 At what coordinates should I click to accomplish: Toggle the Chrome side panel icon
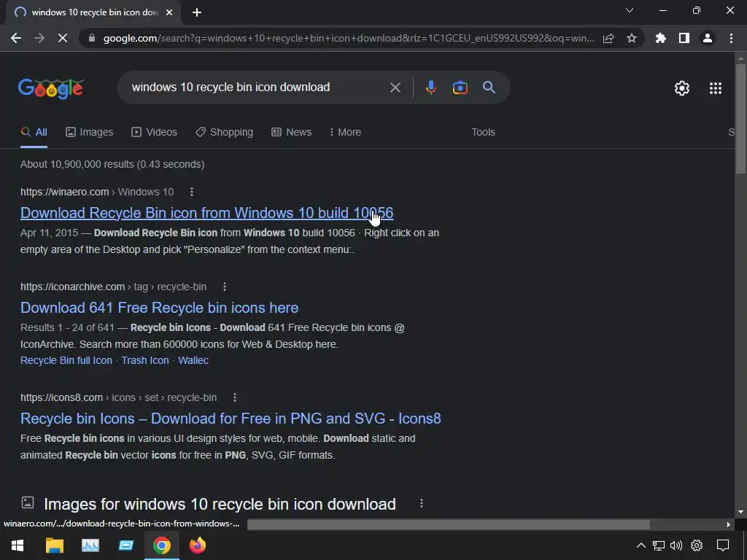(684, 38)
